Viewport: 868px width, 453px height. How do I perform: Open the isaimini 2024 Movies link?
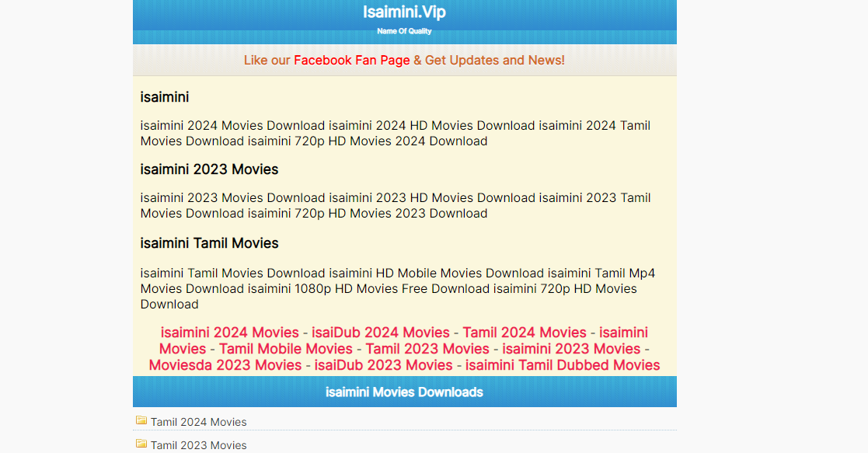point(230,333)
